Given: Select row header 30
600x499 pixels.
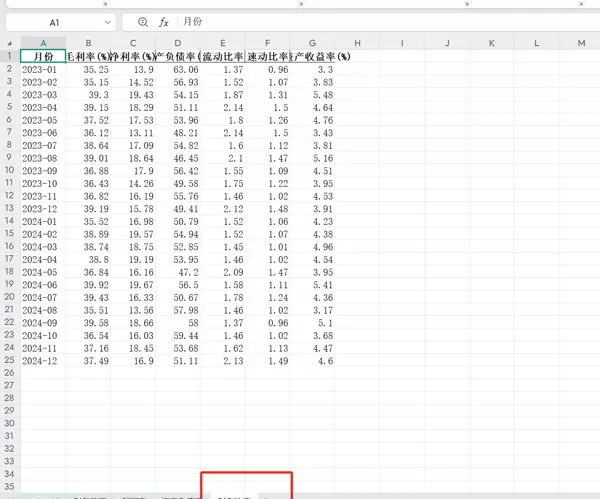Looking at the screenshot, I should 10,424.
